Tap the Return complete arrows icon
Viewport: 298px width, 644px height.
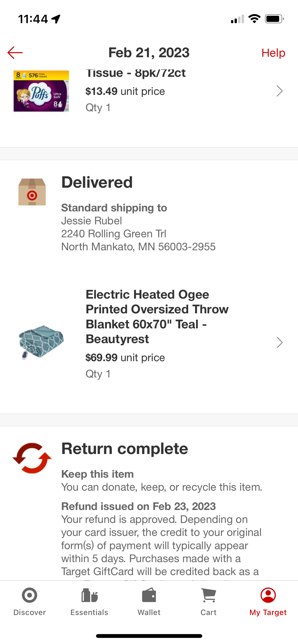click(32, 458)
